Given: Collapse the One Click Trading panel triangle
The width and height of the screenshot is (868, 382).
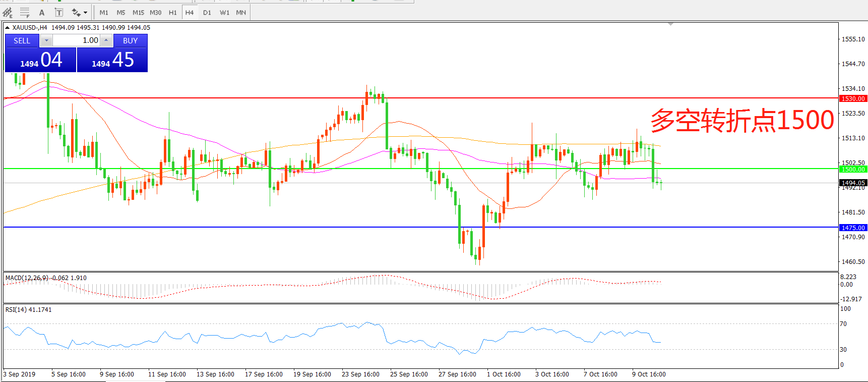Looking at the screenshot, I should 7,28.
